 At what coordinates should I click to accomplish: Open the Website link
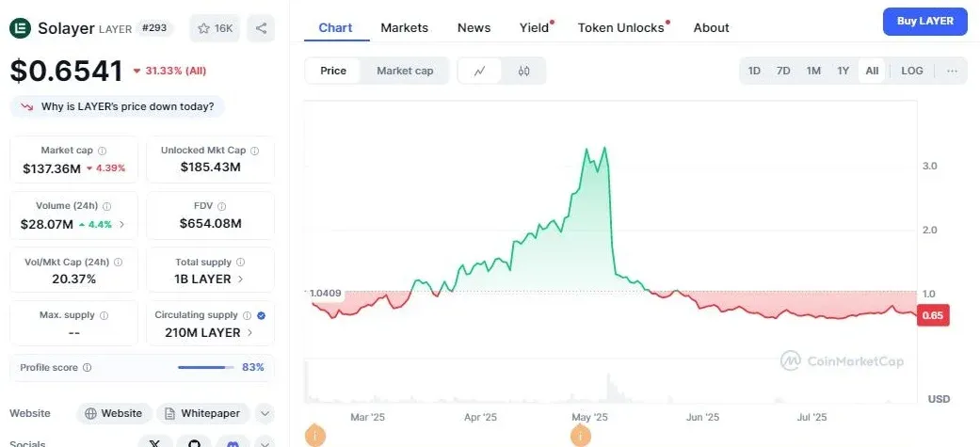pyautogui.click(x=114, y=413)
